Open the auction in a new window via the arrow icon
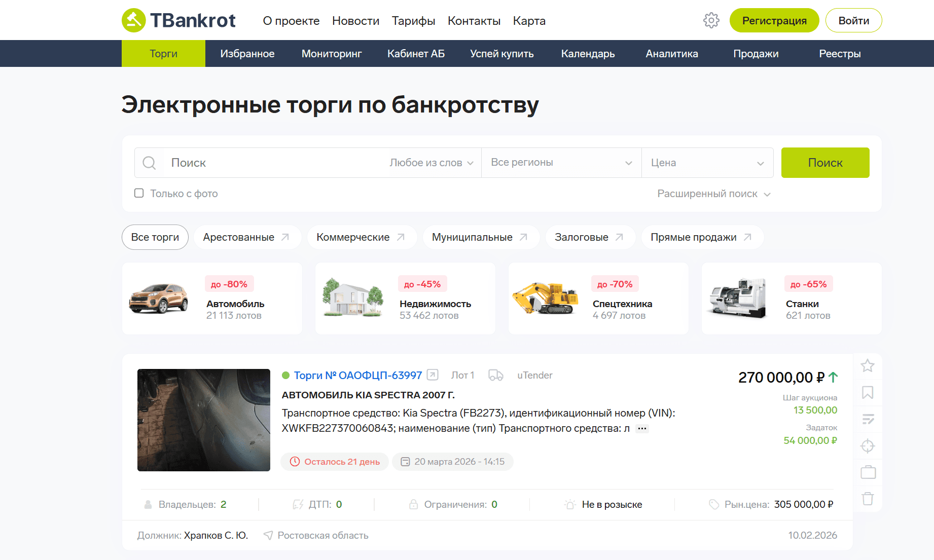This screenshot has width=934, height=560. (433, 375)
